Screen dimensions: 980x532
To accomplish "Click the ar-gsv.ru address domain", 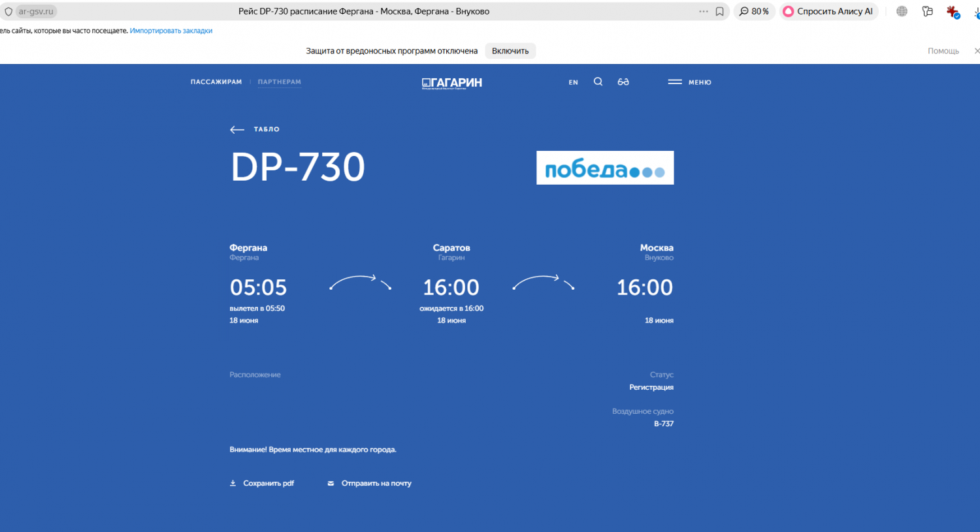I will click(36, 12).
